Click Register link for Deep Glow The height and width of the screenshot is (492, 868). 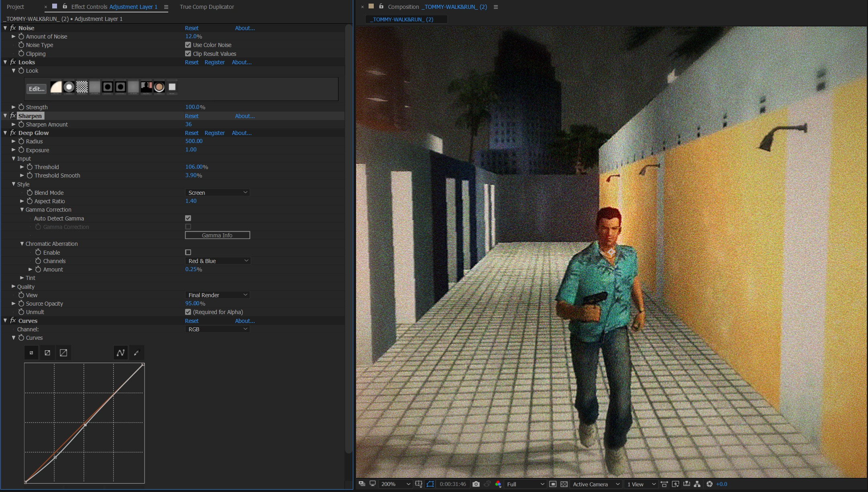[x=214, y=133]
